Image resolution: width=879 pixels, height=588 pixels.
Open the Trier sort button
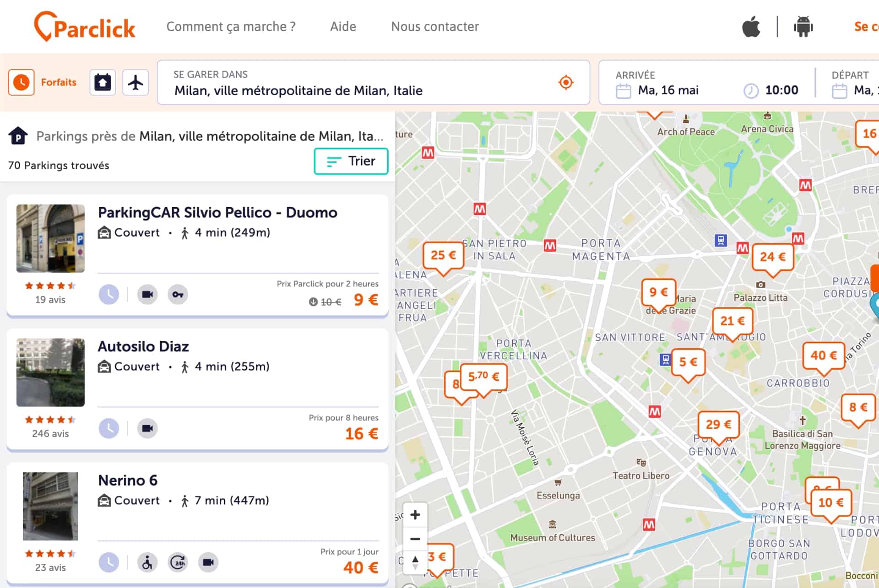click(x=351, y=161)
